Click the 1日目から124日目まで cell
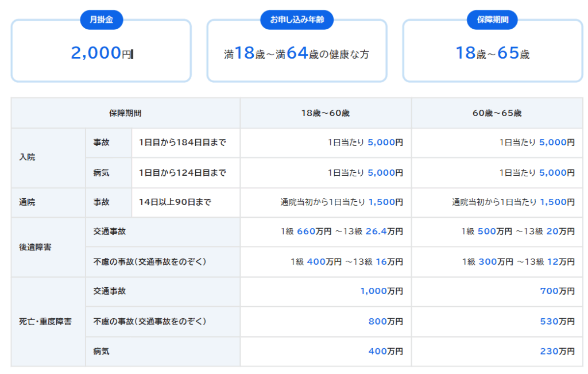Screen dimensions: 588x374 182,172
